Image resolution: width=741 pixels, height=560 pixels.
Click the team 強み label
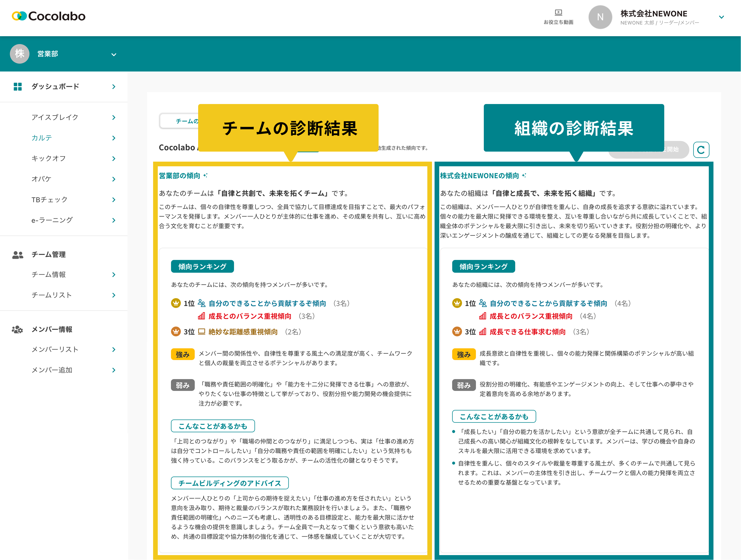(183, 354)
